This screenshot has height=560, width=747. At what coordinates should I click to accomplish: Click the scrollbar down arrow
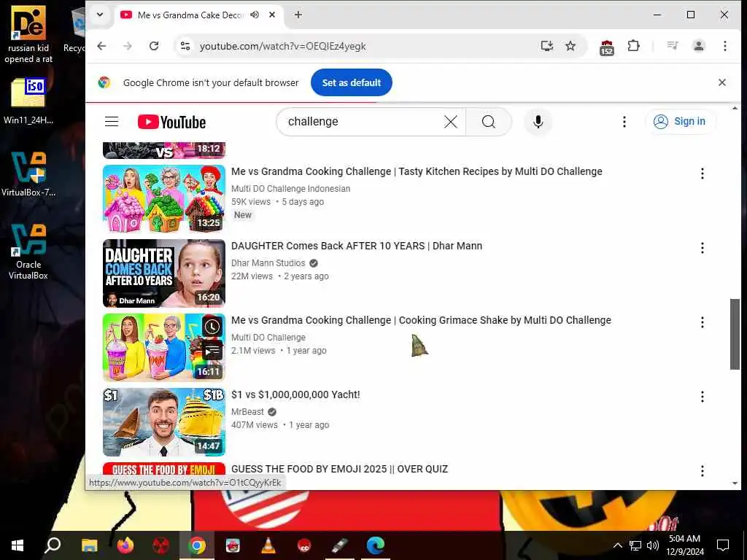point(735,483)
